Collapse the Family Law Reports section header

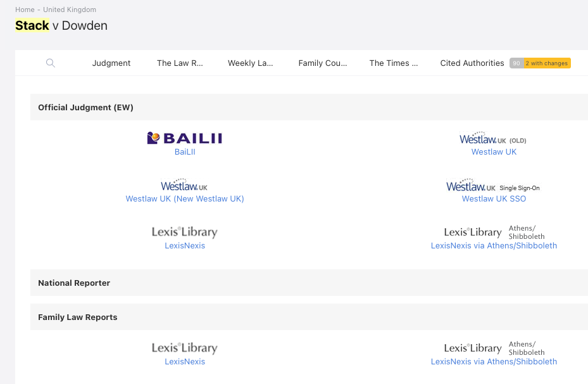pyautogui.click(x=309, y=317)
